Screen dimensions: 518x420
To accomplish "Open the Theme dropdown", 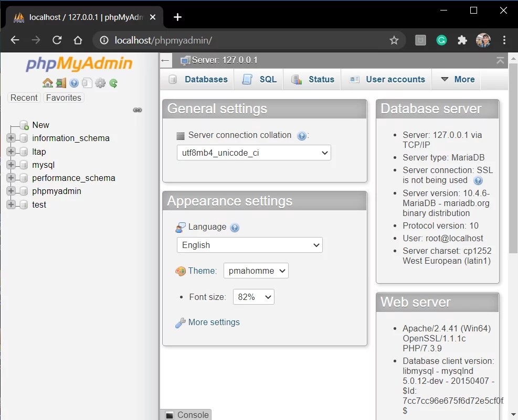I will tap(256, 271).
